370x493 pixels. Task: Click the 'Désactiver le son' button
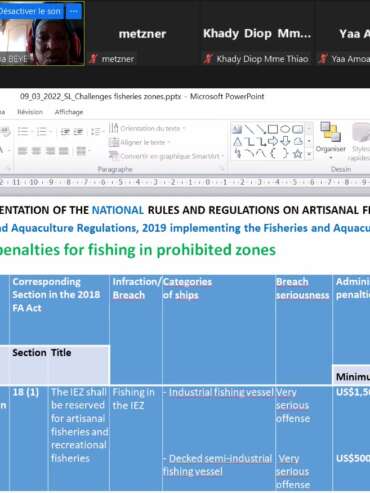[x=30, y=11]
